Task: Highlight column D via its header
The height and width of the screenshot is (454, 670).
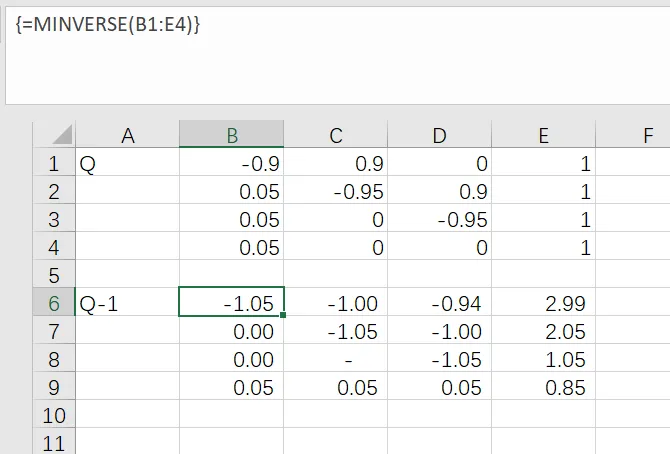Action: click(439, 136)
